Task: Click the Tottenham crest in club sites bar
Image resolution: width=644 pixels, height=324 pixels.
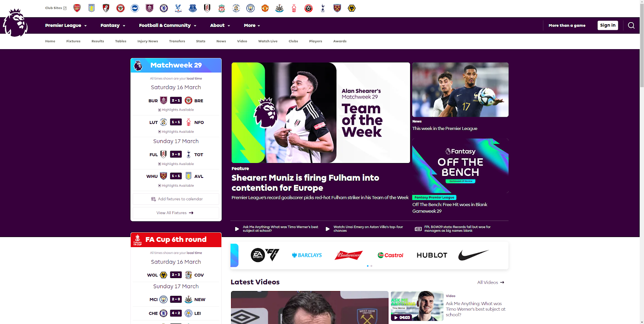Action: pyautogui.click(x=323, y=8)
